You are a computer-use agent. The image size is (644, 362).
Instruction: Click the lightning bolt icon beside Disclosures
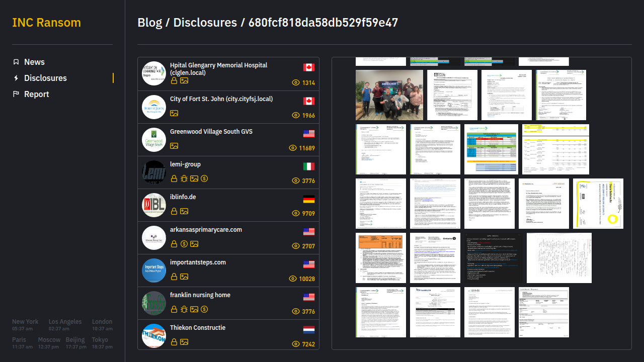pyautogui.click(x=16, y=78)
